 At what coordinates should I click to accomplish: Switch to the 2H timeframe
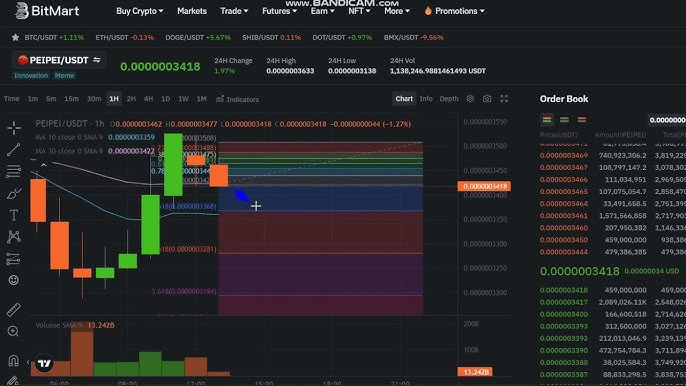tap(131, 99)
